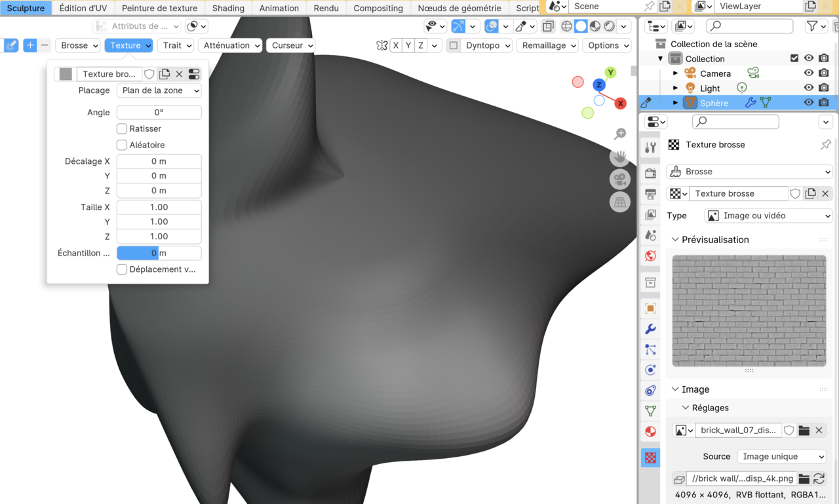This screenshot has height=504, width=839.
Task: Click the Angle input field
Action: coord(159,112)
